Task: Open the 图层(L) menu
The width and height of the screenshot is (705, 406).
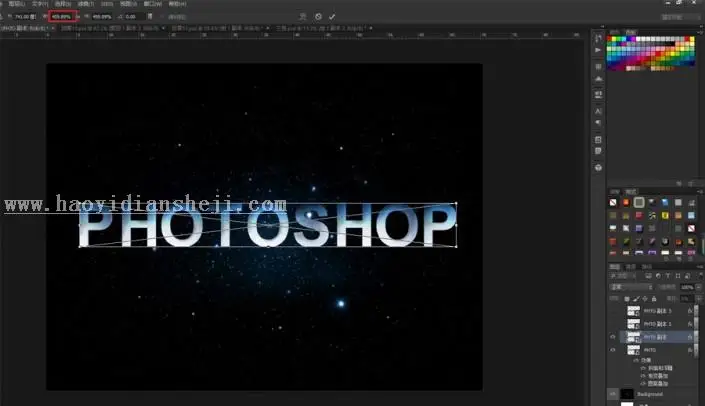Action: tap(17, 4)
